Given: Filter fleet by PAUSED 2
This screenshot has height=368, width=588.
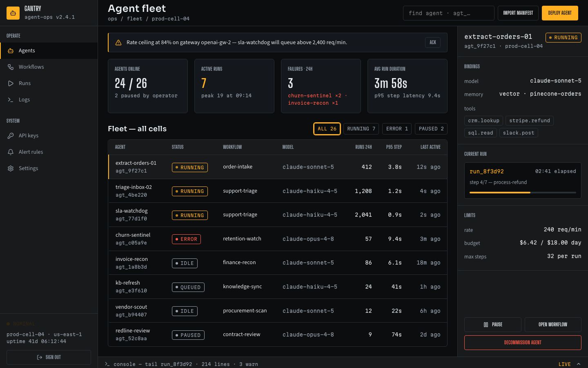Looking at the screenshot, I should (431, 129).
